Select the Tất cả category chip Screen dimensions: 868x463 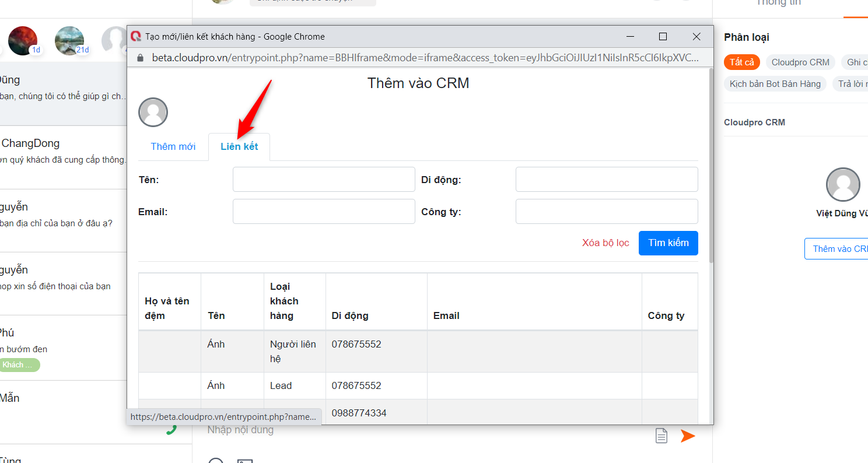pos(742,62)
